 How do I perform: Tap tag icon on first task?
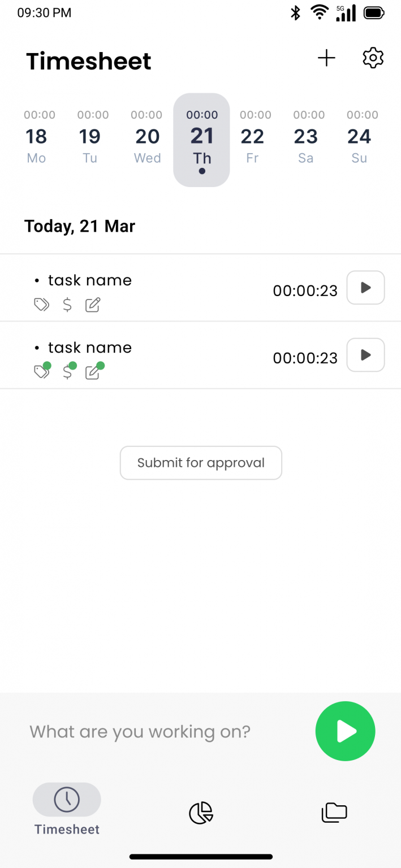point(41,305)
